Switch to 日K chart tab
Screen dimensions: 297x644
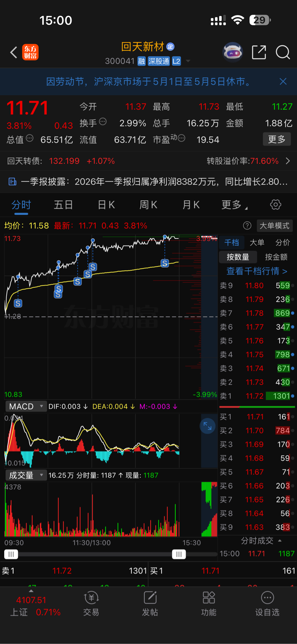point(106,205)
